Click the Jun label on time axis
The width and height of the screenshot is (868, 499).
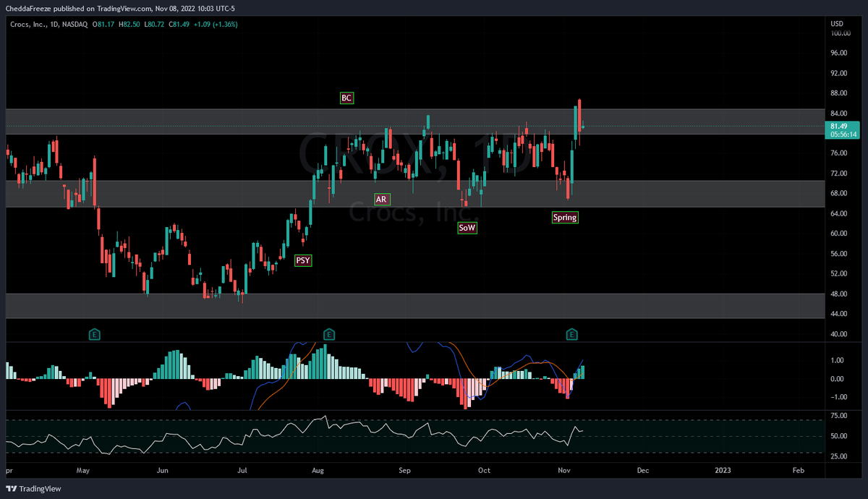pos(162,470)
